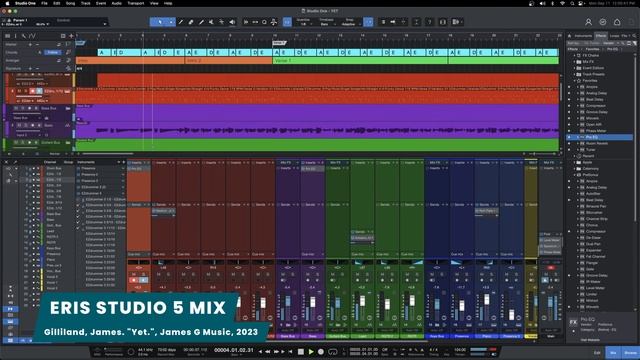Open the Edit view button at bottom right

[x=597, y=353]
